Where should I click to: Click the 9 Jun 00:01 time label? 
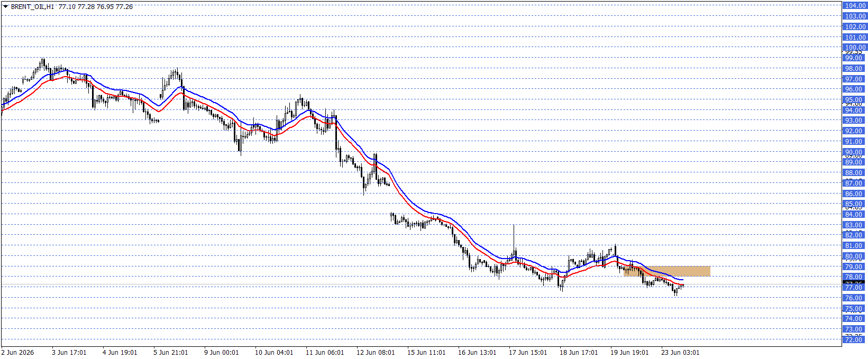221,353
